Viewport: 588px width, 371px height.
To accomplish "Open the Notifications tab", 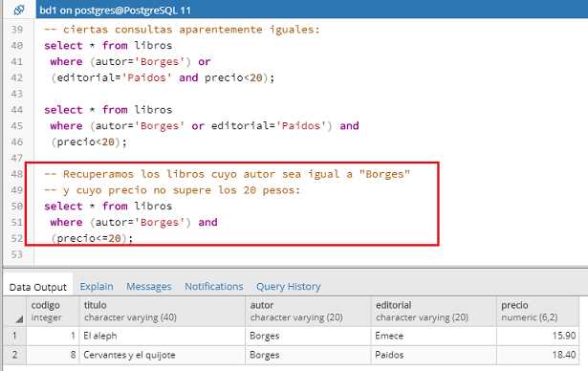I will point(214,287).
